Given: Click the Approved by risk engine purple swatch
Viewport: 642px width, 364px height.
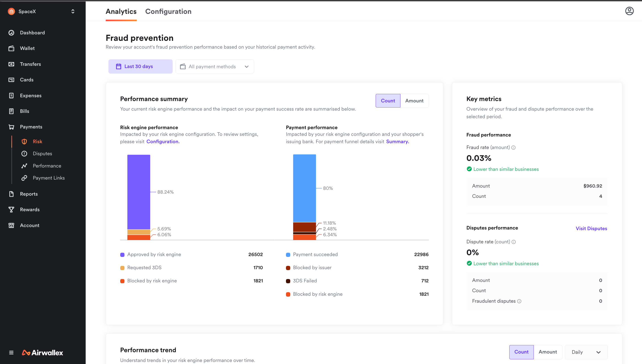Looking at the screenshot, I should [122, 255].
